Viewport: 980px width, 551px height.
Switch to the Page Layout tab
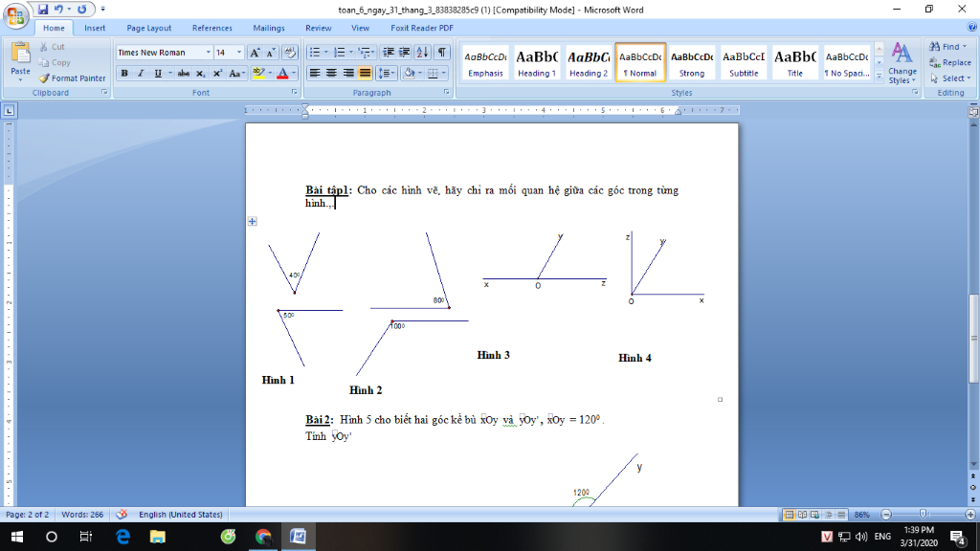(x=148, y=28)
